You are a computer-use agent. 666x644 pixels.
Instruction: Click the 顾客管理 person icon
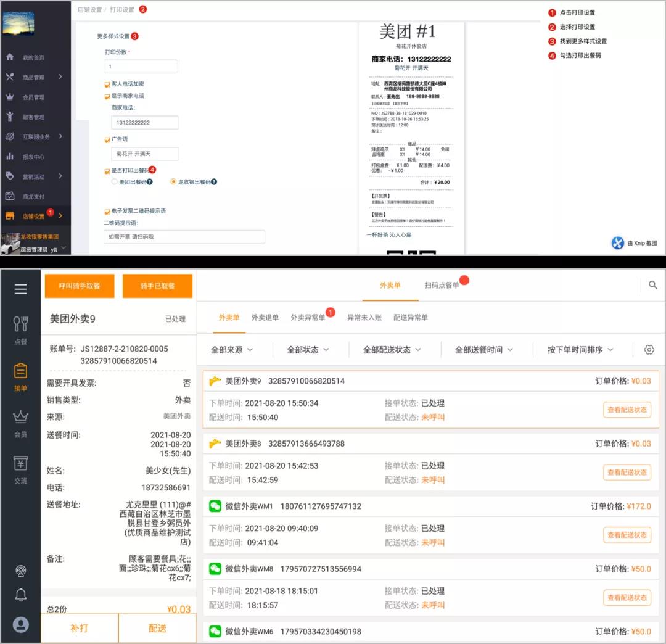tap(10, 117)
